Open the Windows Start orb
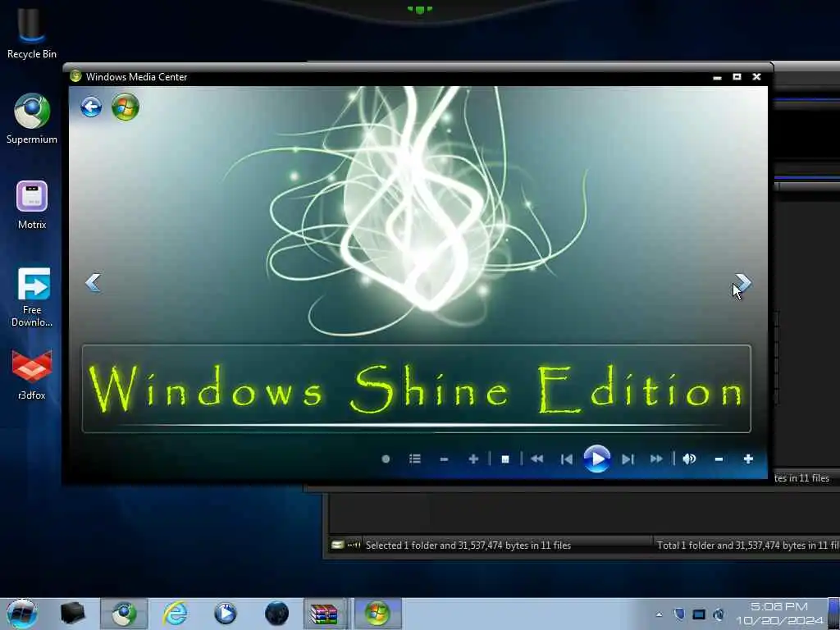The width and height of the screenshot is (840, 630). pyautogui.click(x=22, y=614)
